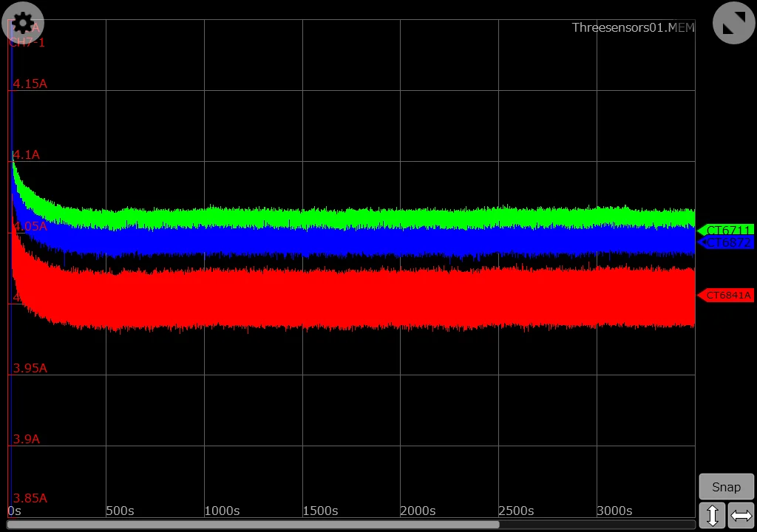Viewport: 757px width, 532px height.
Task: Click the 3.95A vertical axis label
Action: (x=30, y=368)
